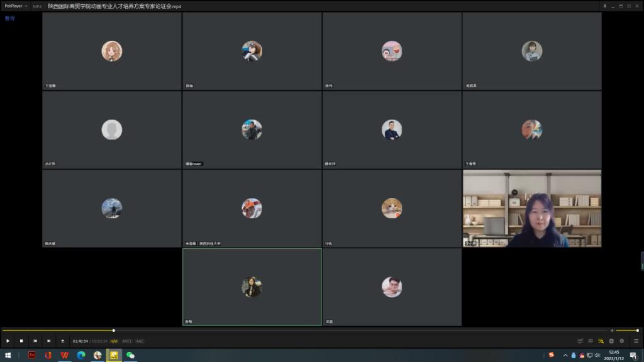Click the volume slider

(x=627, y=330)
